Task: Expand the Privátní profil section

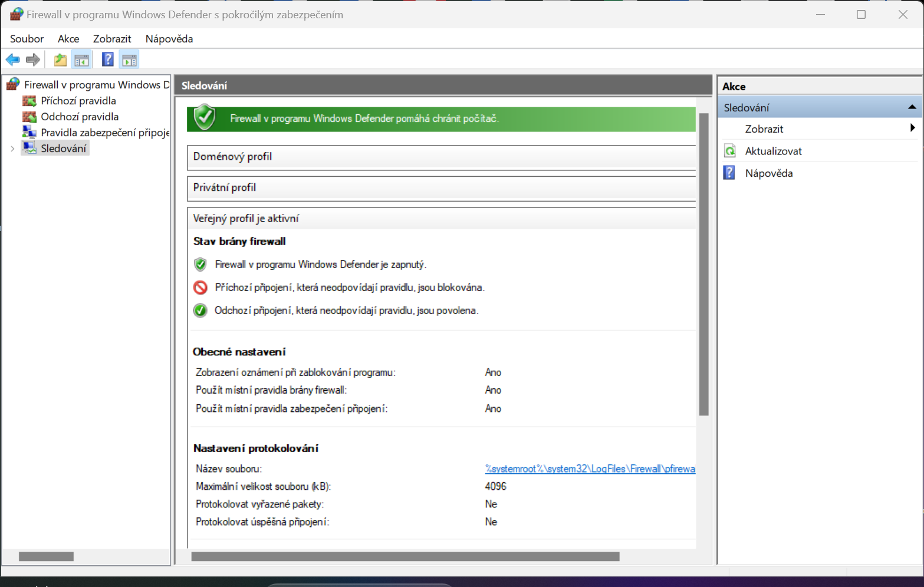Action: click(441, 187)
